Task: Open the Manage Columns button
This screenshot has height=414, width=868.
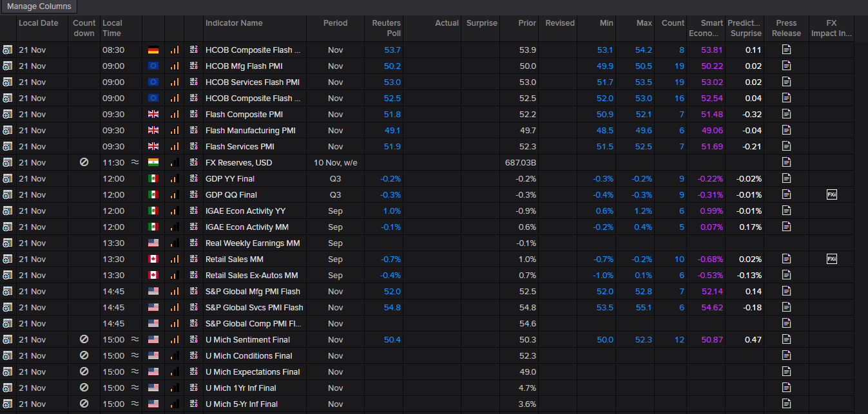Action: pyautogui.click(x=39, y=6)
